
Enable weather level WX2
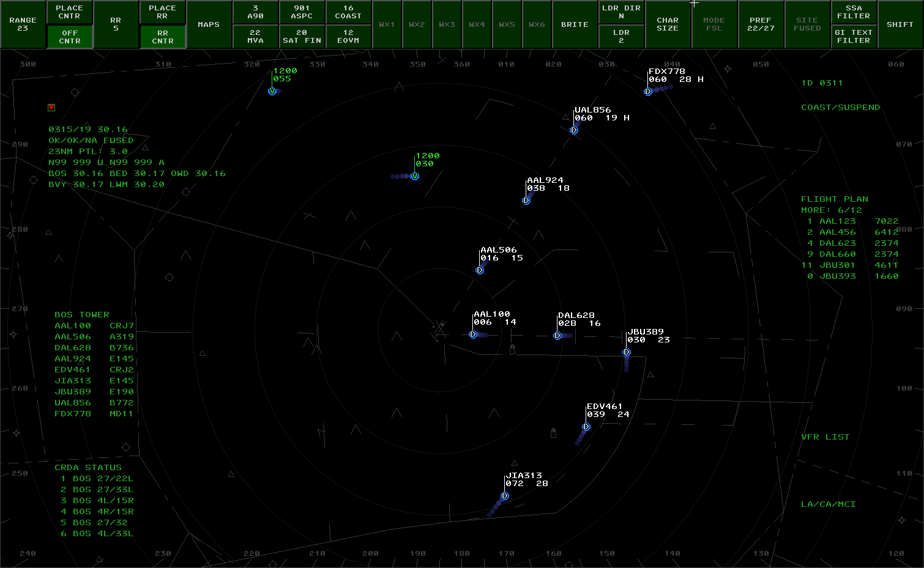417,24
